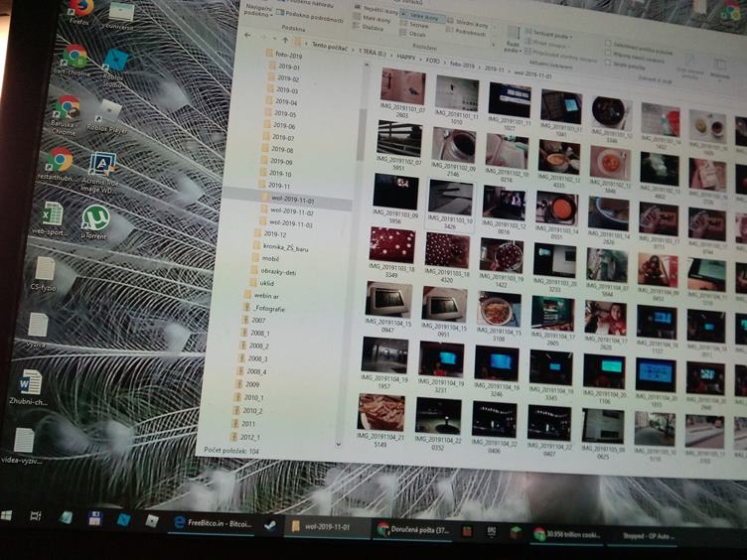This screenshot has width=747, height=560.
Task: Click the white Roblox taskbar icon
Action: point(152,520)
